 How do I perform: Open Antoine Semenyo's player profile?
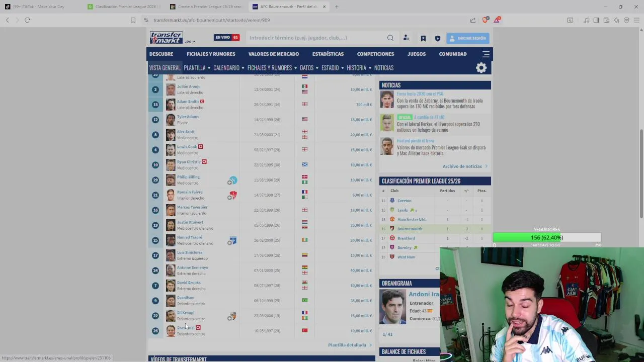point(192,267)
